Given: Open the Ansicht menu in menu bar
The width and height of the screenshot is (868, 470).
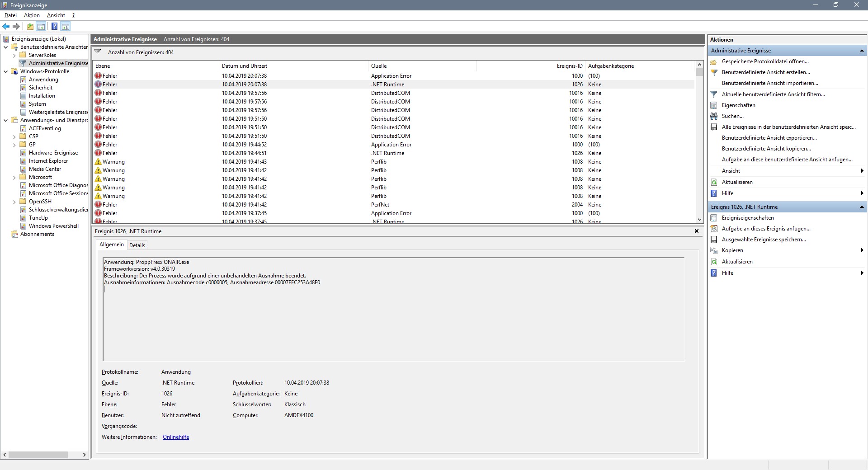Looking at the screenshot, I should pos(56,15).
